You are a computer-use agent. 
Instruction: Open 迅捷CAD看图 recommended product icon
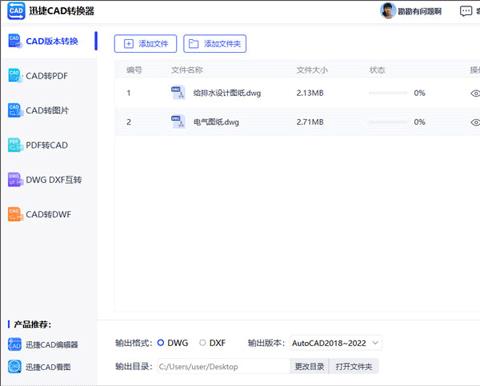[15, 367]
